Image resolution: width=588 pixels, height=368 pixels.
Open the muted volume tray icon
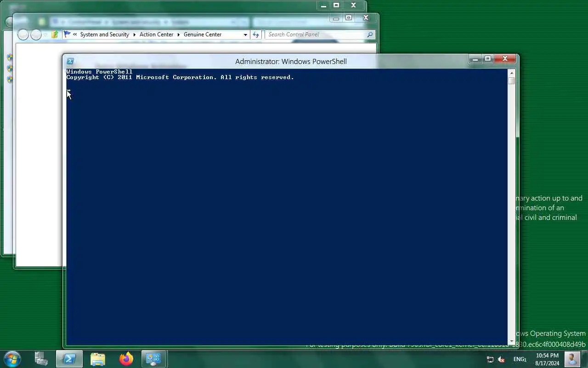pyautogui.click(x=501, y=359)
